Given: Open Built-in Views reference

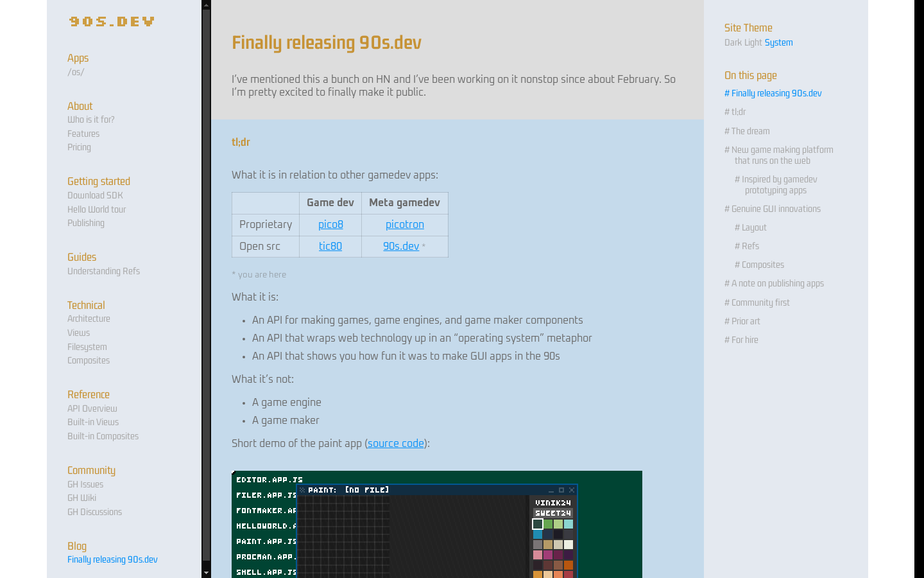Looking at the screenshot, I should click(93, 422).
